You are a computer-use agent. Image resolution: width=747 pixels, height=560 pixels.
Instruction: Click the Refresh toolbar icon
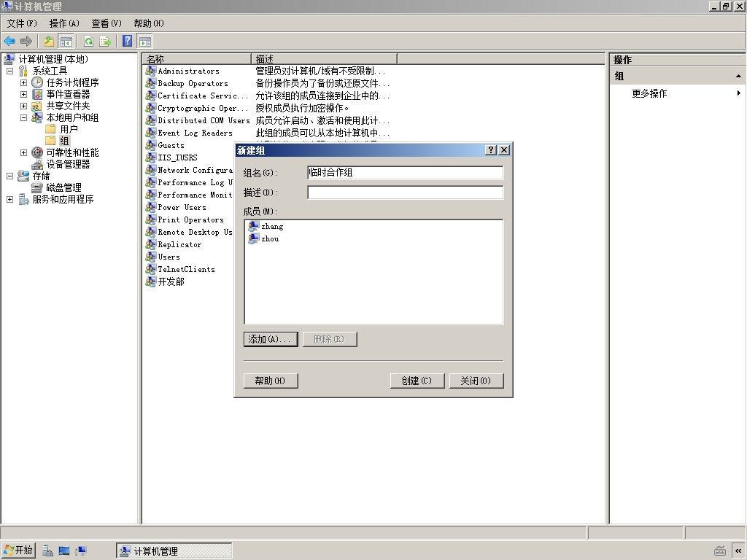point(88,42)
